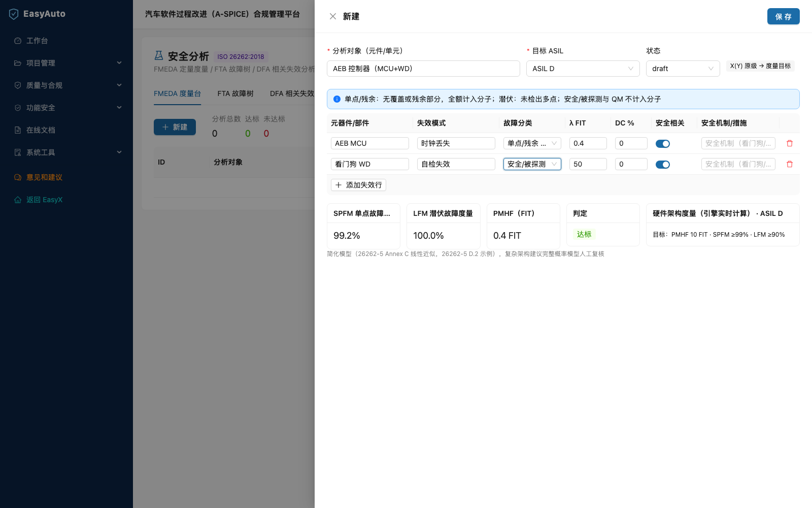
Task: Delete the AEB MCU failure row
Action: pyautogui.click(x=790, y=143)
